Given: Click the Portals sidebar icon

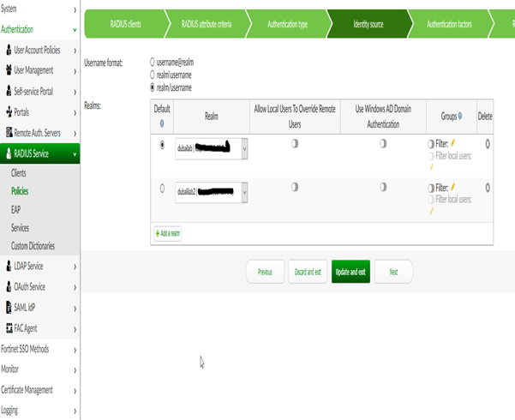Looking at the screenshot, I should pyautogui.click(x=9, y=112).
